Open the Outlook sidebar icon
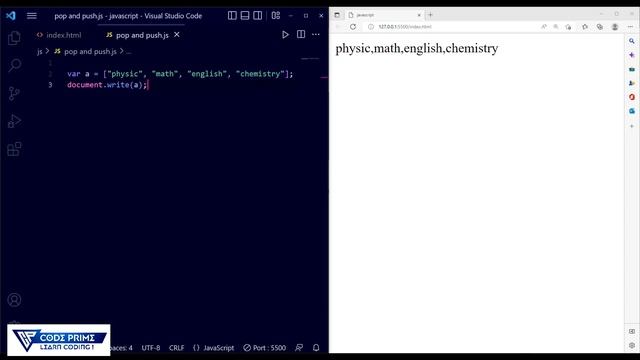This screenshot has height=360, width=640. (x=631, y=111)
